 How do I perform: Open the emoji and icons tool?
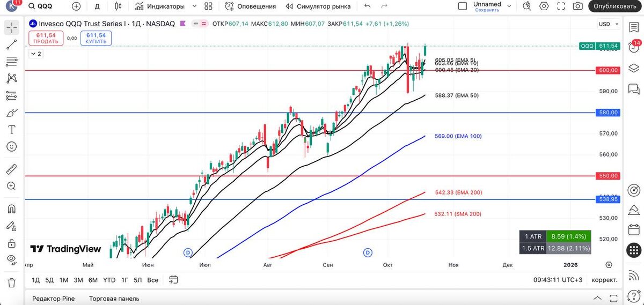pyautogui.click(x=11, y=146)
